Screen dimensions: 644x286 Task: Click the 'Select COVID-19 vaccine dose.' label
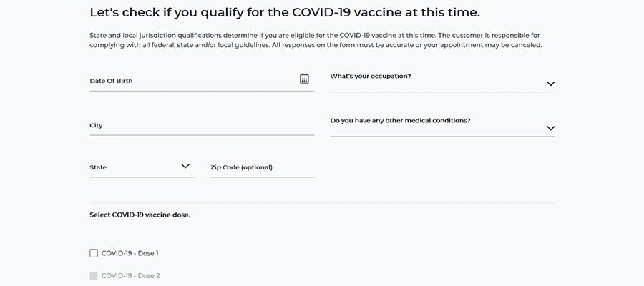(x=140, y=214)
